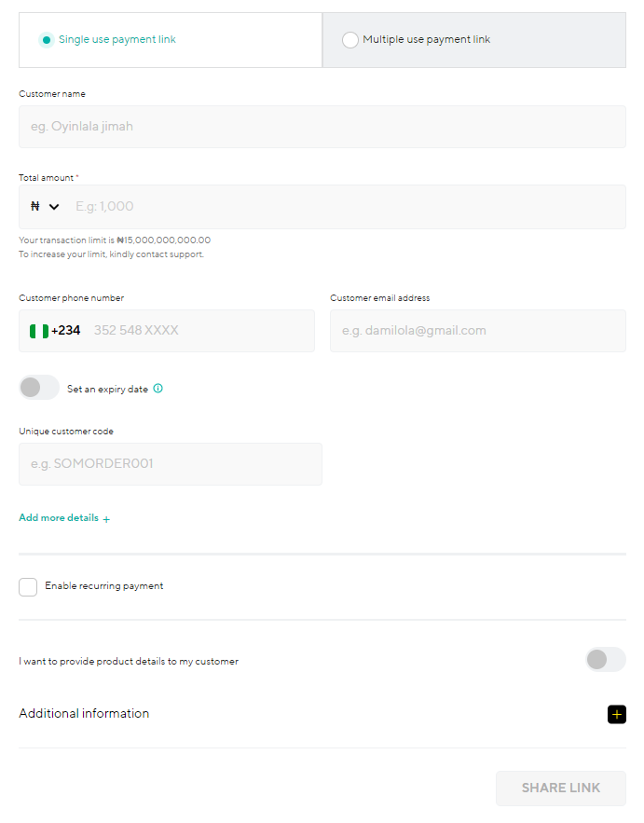
Task: Click the Add more details link
Action: click(x=59, y=517)
